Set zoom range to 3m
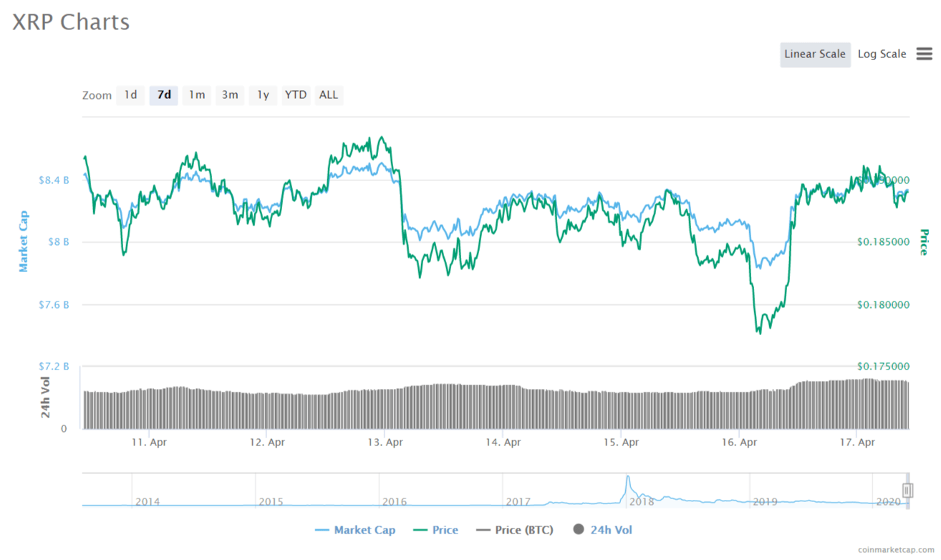Screen dimensions: 941x560 tap(230, 95)
